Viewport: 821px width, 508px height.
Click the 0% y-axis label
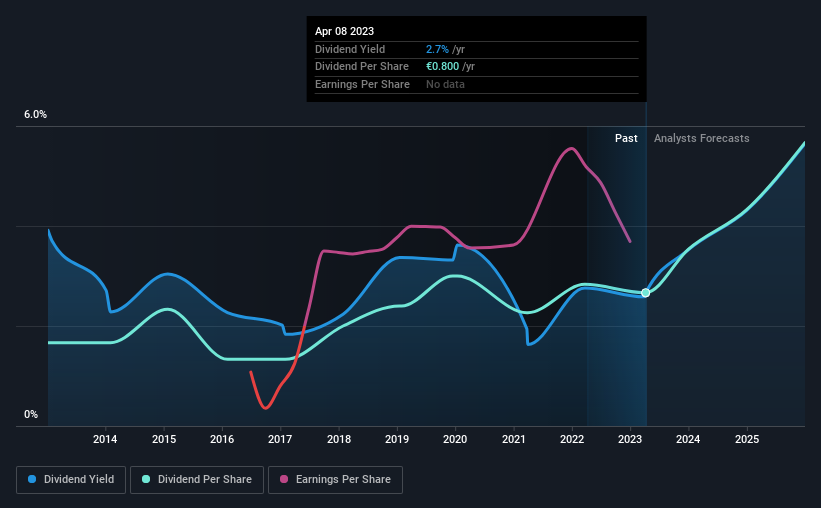click(31, 414)
